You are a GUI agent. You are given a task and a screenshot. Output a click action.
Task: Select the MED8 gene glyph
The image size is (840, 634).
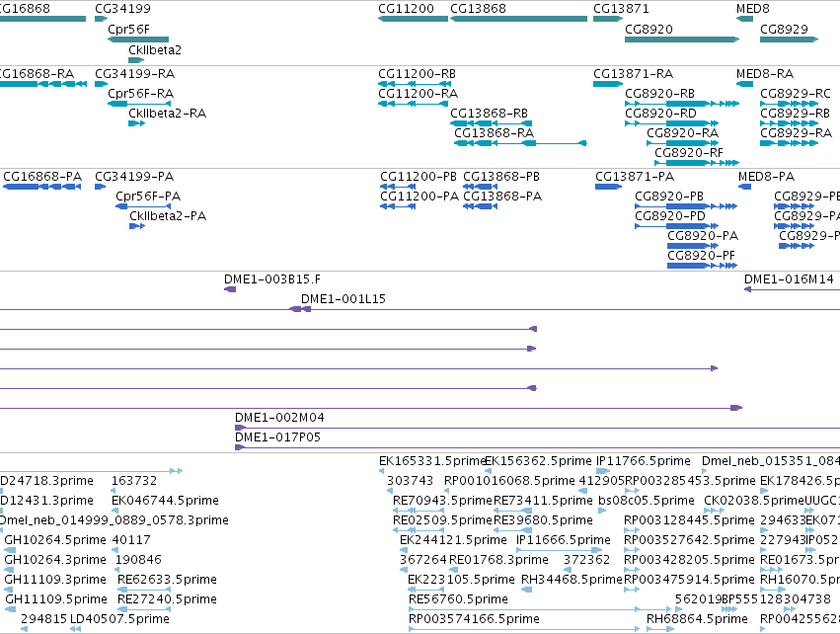pos(744,19)
